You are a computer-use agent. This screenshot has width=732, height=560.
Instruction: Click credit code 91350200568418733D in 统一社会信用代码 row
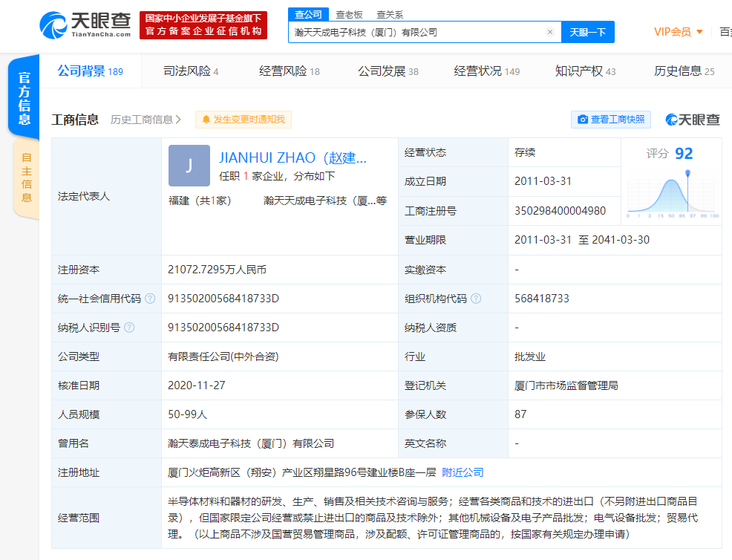(x=223, y=299)
